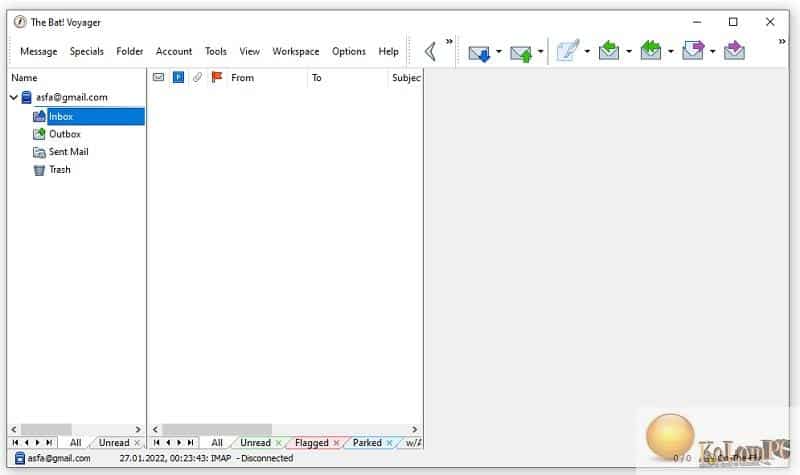Close folder pane Unread tab
Image resolution: width=800 pixels, height=475 pixels.
coord(137,443)
